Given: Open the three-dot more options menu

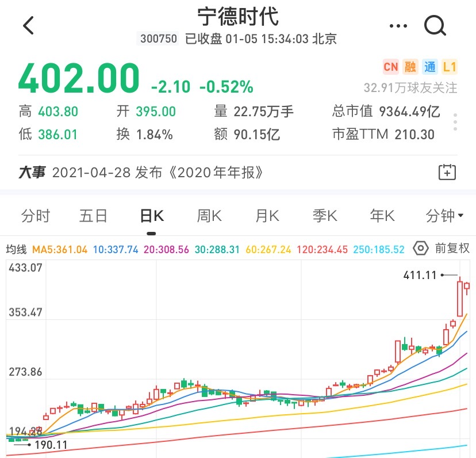Looking at the screenshot, I should [398, 26].
